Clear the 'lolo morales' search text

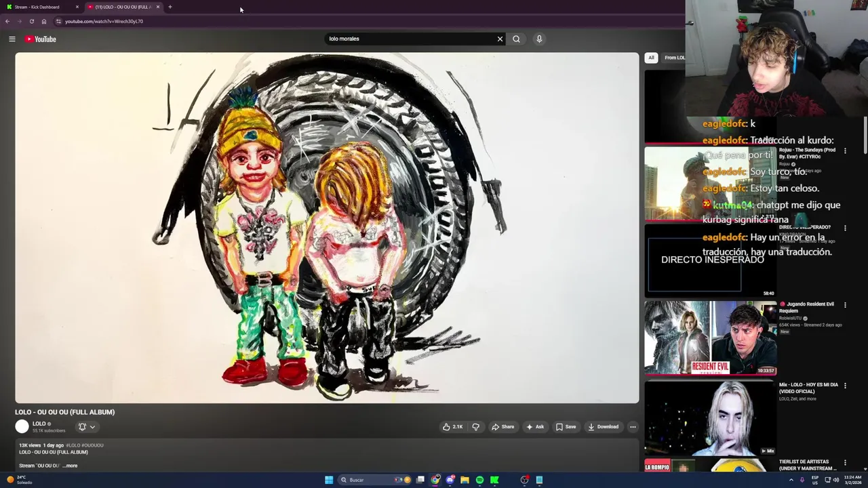coord(500,39)
